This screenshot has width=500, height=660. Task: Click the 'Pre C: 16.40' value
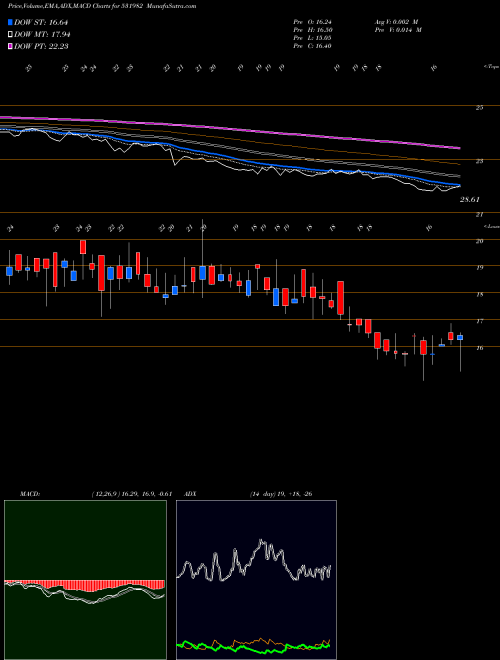click(x=312, y=46)
